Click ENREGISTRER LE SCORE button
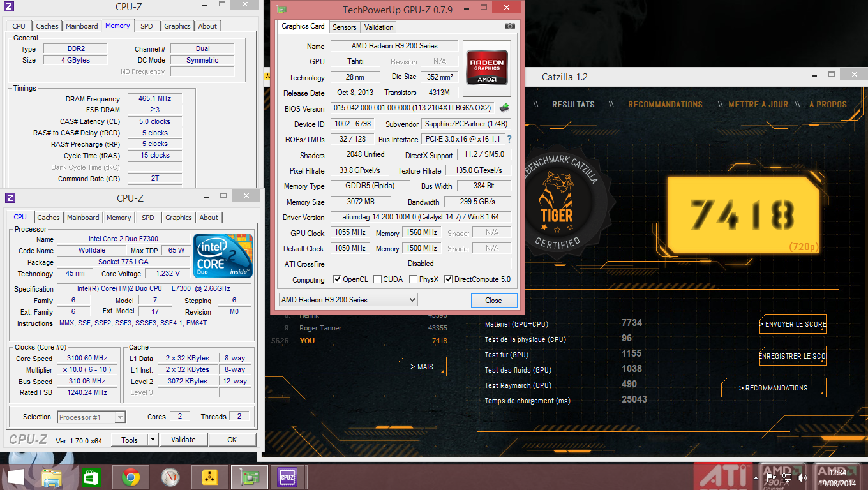The height and width of the screenshot is (490, 868). pyautogui.click(x=793, y=356)
